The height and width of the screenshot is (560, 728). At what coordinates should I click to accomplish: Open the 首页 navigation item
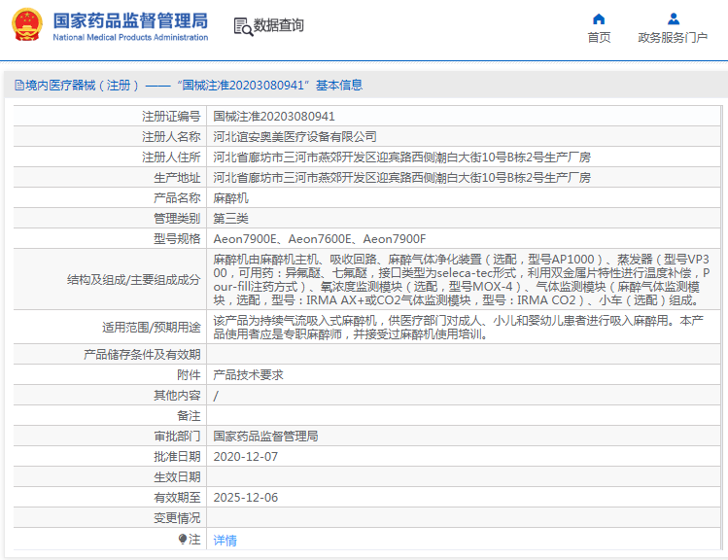coord(599,38)
